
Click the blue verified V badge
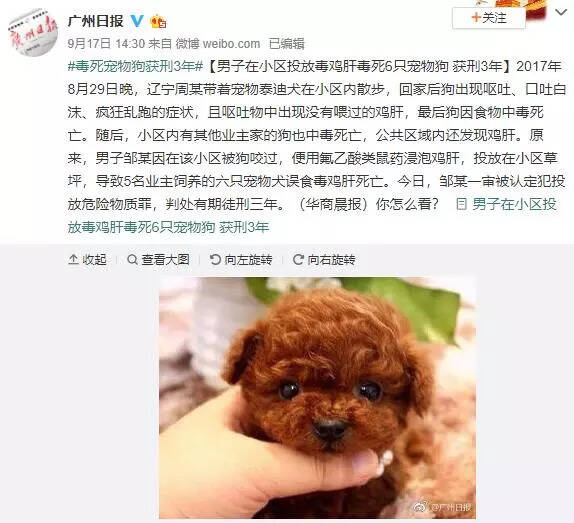pyautogui.click(x=137, y=20)
